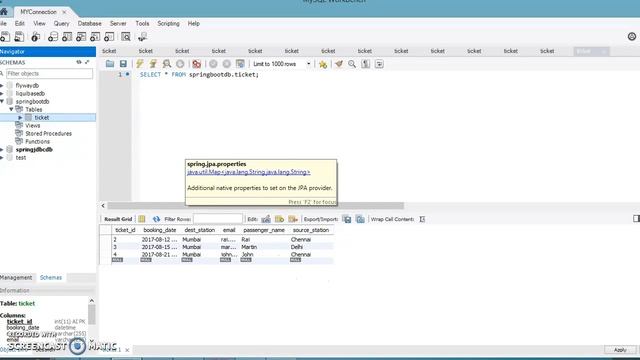Reconnect to DBMS icon
The image size is (640, 360).
(142, 37)
